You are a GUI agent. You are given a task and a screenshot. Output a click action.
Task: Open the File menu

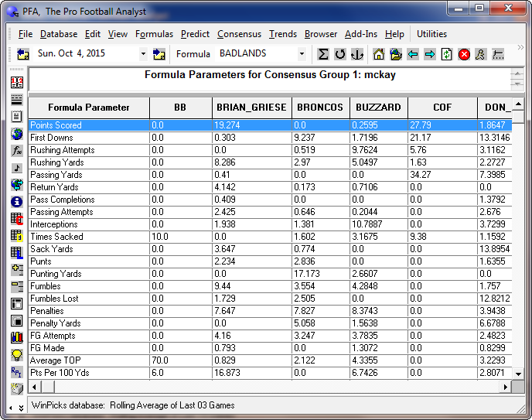pyautogui.click(x=26, y=34)
